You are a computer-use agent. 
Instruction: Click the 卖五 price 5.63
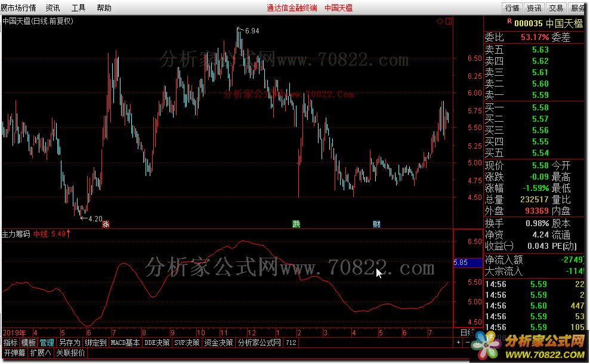tap(540, 50)
